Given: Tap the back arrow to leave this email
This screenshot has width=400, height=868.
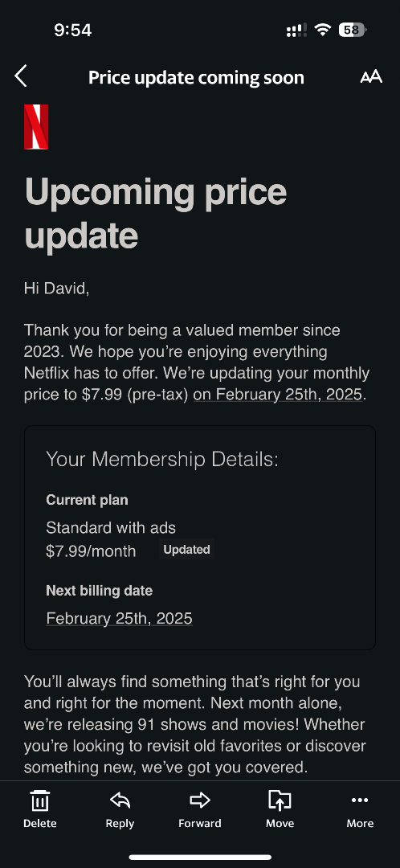Looking at the screenshot, I should click(20, 76).
